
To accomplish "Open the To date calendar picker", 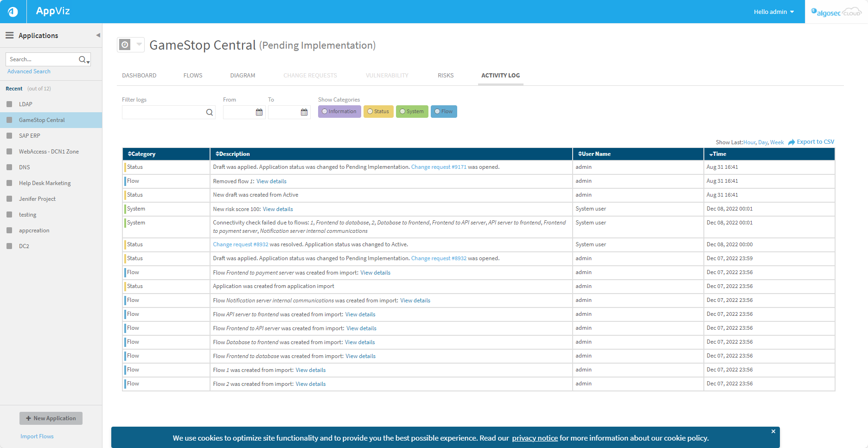I will click(x=304, y=112).
